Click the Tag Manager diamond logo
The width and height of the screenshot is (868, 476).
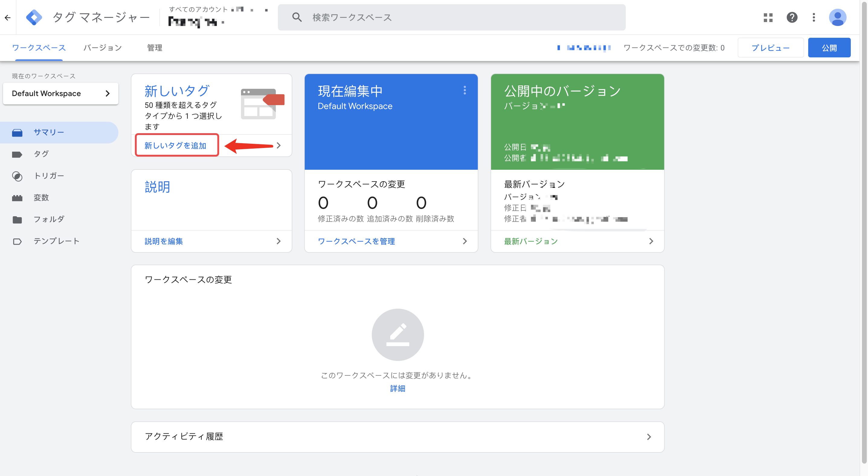[x=34, y=18]
